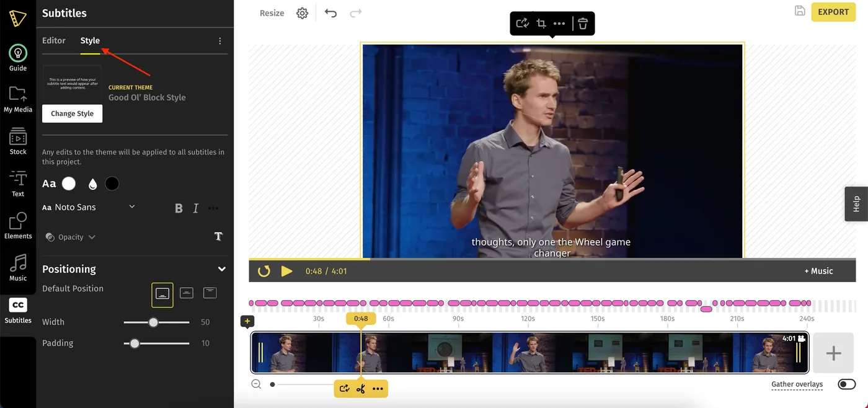
Task: Delete layer with the trash icon
Action: click(x=583, y=24)
